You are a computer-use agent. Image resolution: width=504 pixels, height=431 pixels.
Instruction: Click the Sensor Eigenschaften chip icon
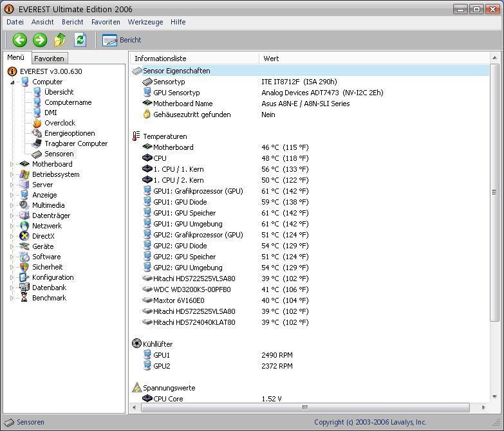[x=137, y=71]
